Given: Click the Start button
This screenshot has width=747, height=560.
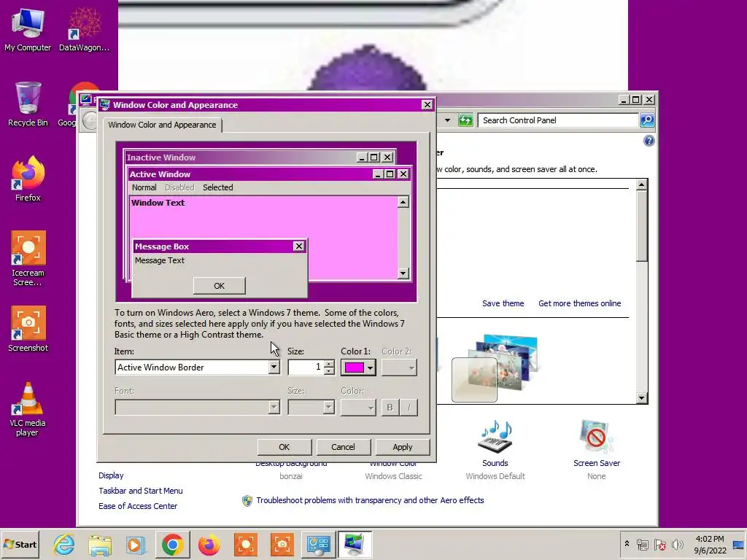Looking at the screenshot, I should (20, 544).
